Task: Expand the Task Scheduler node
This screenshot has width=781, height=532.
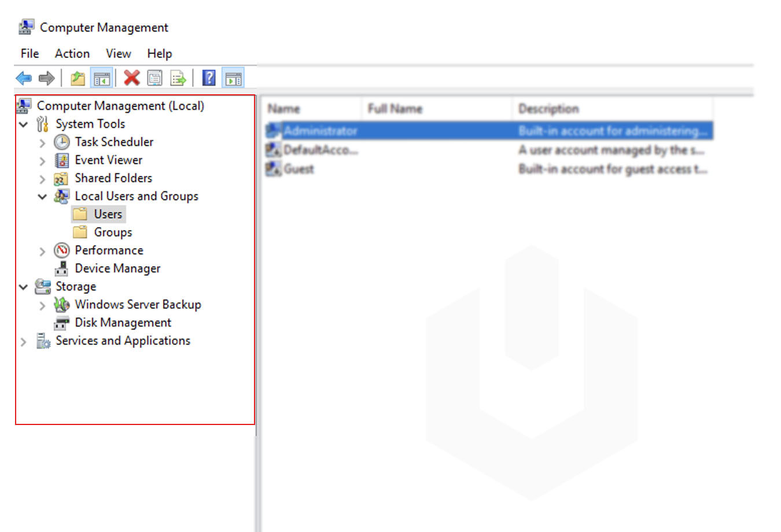Action: 42,142
